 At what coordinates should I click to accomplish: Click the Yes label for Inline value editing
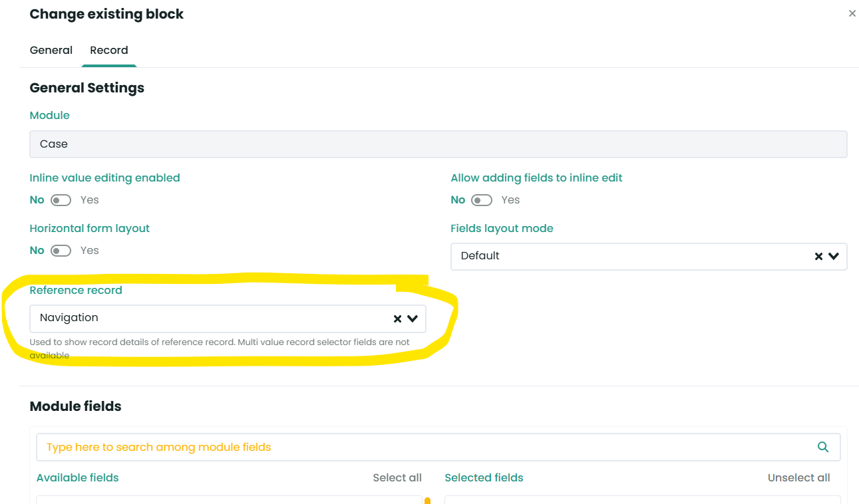point(90,200)
